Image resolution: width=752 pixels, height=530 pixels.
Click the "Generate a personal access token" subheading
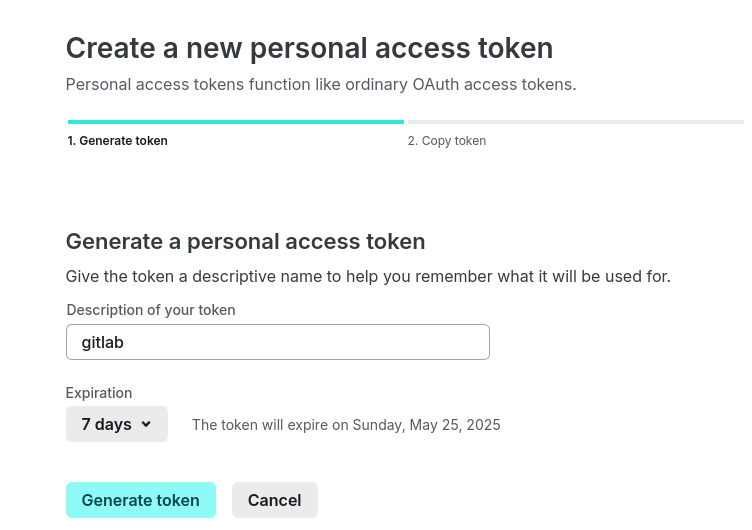point(245,241)
